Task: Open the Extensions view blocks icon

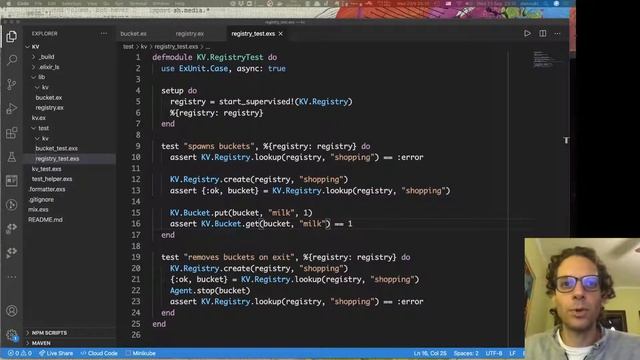Action: click(x=12, y=133)
